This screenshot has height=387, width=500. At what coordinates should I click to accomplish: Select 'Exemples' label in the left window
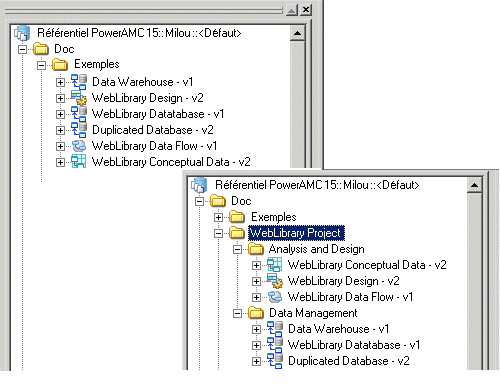coord(97,64)
